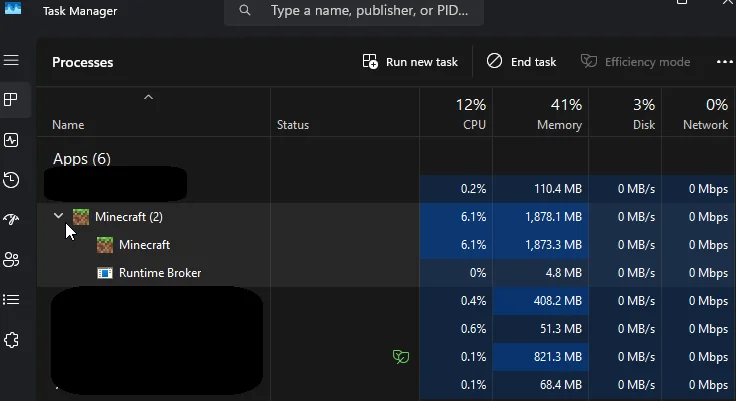Click the End task button
Screen dimensions: 736x401
click(x=521, y=62)
